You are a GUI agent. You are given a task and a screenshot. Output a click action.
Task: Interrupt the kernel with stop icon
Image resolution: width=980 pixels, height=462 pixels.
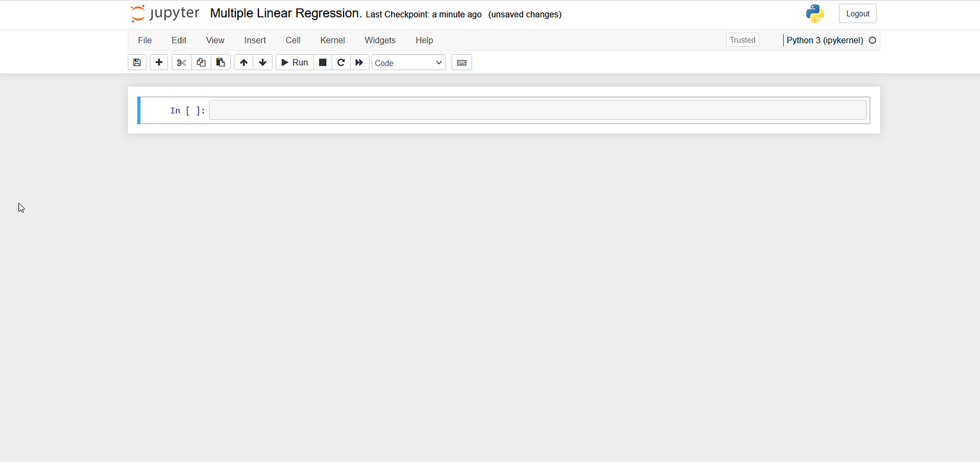tap(322, 62)
